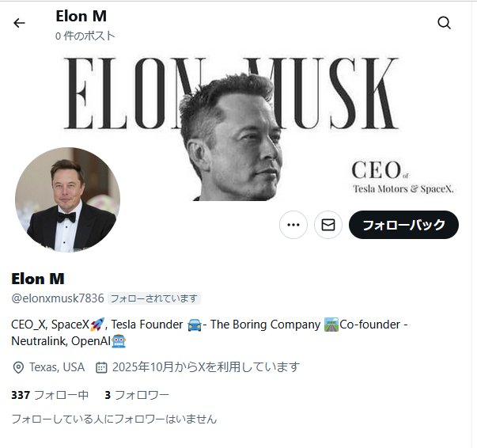Click the calendar icon beside join date
Screen dimensions: 477x448
coord(101,367)
